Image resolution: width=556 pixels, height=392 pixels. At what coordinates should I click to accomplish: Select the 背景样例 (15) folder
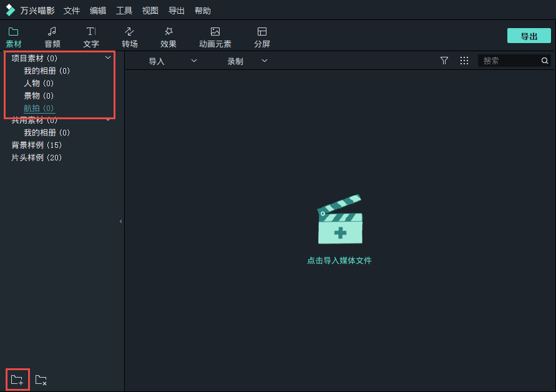36,145
